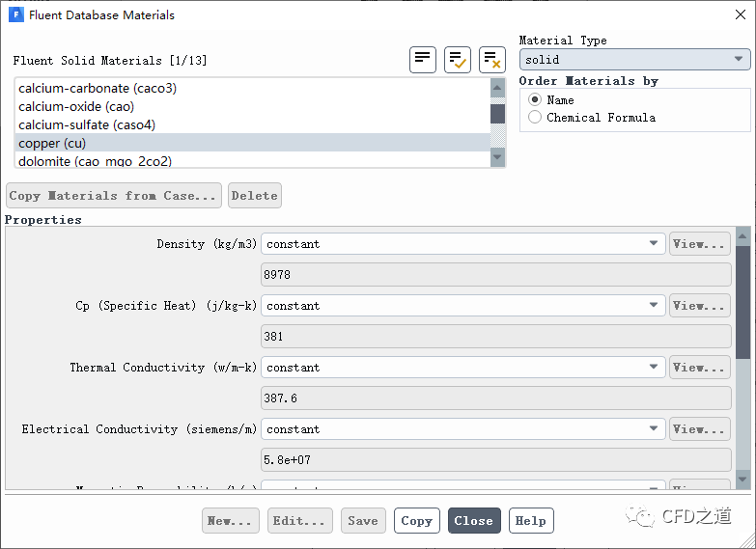This screenshot has width=756, height=549.
Task: Select calcium-sulfate (caso4) material
Action: (x=87, y=124)
